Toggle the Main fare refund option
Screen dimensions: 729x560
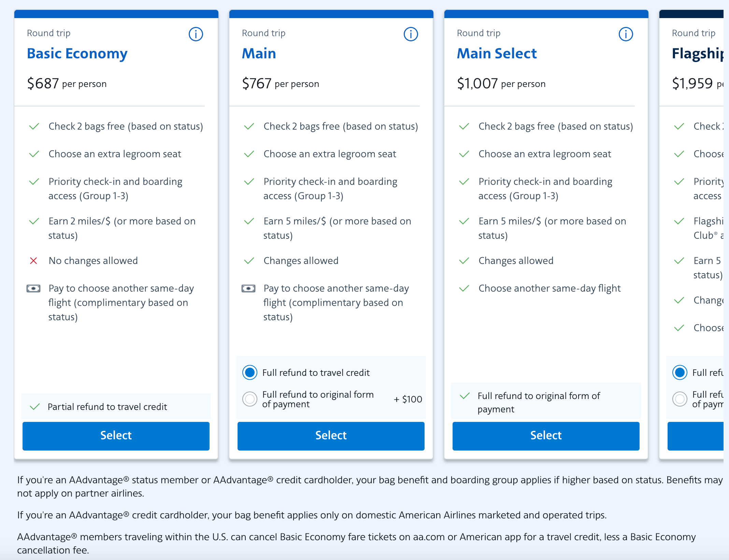click(x=250, y=400)
